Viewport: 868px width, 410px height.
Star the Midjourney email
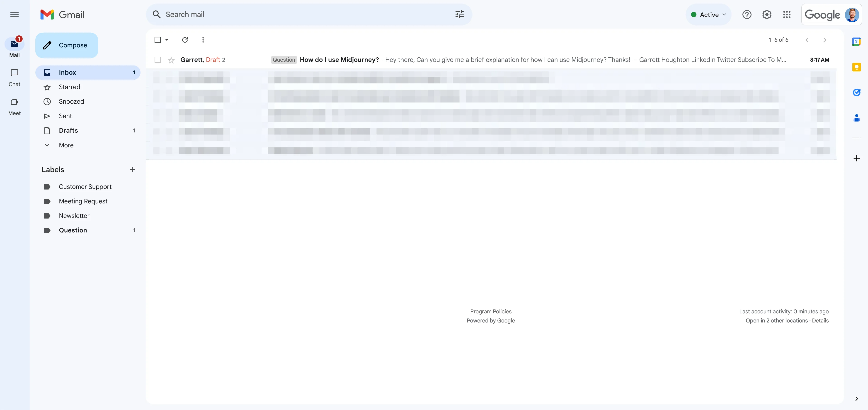pyautogui.click(x=171, y=60)
